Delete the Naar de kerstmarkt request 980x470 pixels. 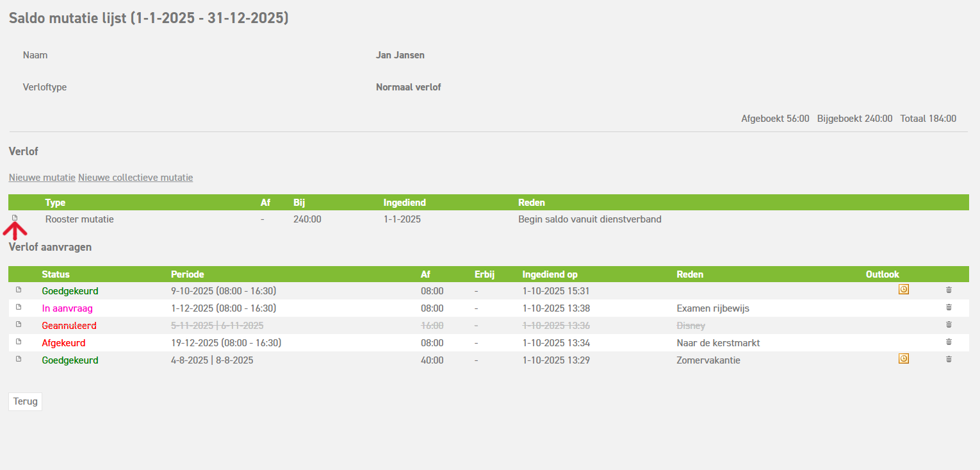[949, 342]
